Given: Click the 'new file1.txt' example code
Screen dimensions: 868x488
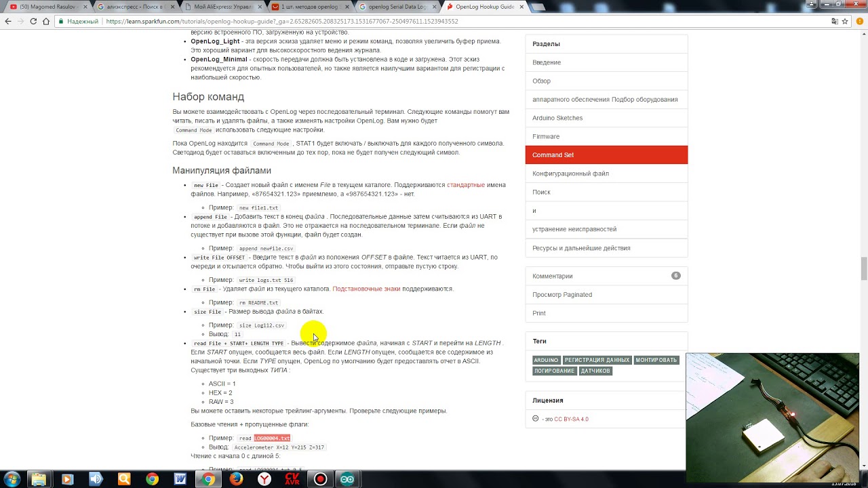Looking at the screenshot, I should (258, 208).
